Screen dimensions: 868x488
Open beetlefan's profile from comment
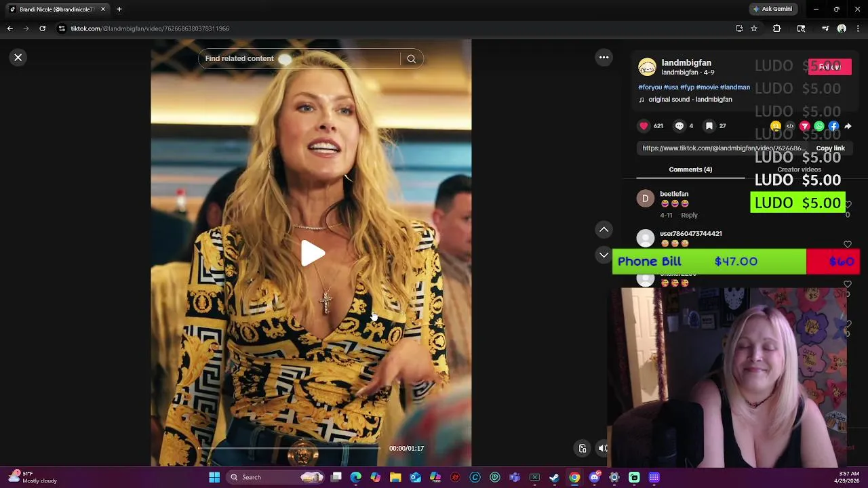click(x=674, y=194)
